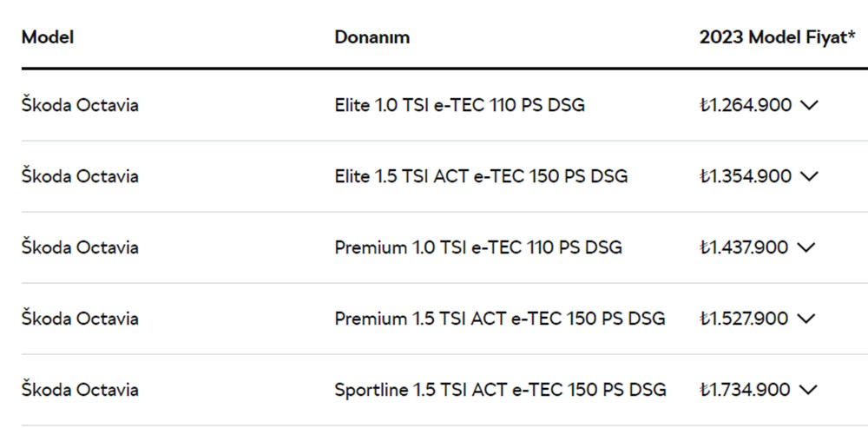Click the Model column header
The width and height of the screenshot is (868, 428).
coord(48,37)
